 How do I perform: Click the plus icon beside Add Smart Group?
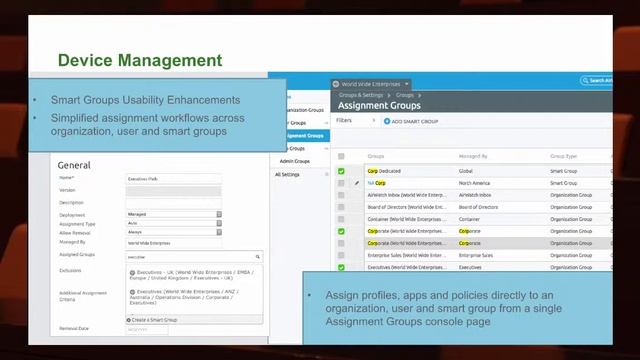pos(387,121)
